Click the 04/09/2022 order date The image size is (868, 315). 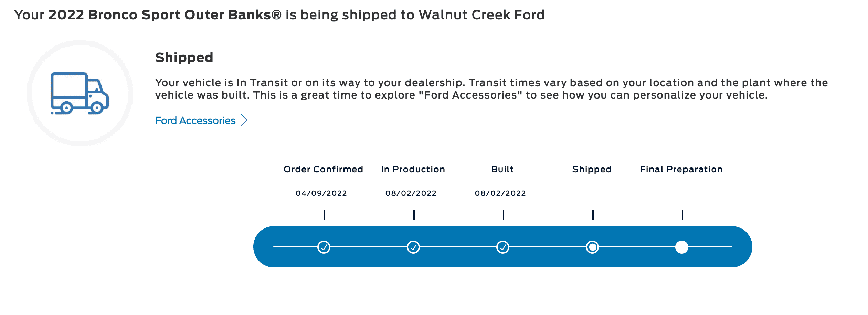click(322, 193)
